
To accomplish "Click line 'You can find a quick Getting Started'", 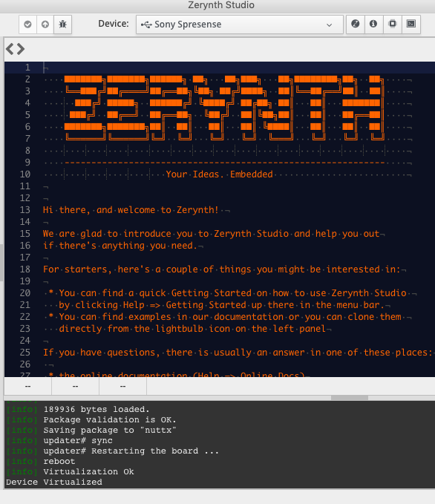I will [227, 293].
